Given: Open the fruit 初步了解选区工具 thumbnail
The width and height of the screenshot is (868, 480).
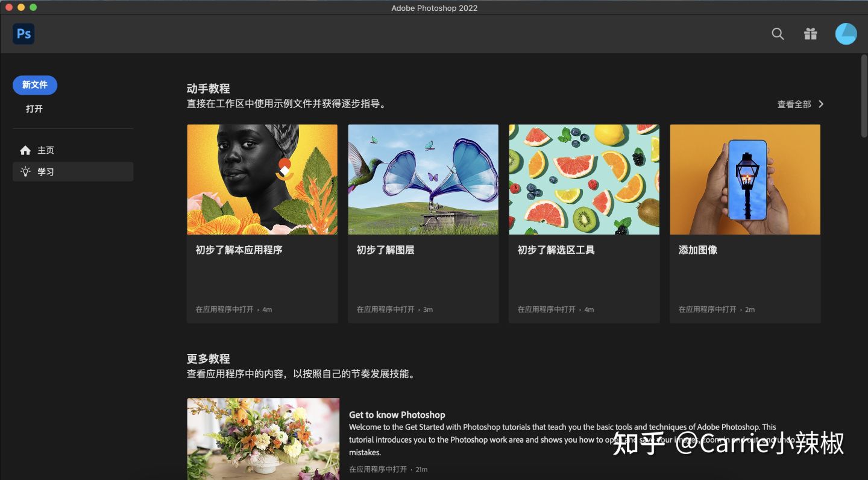Looking at the screenshot, I should point(584,180).
